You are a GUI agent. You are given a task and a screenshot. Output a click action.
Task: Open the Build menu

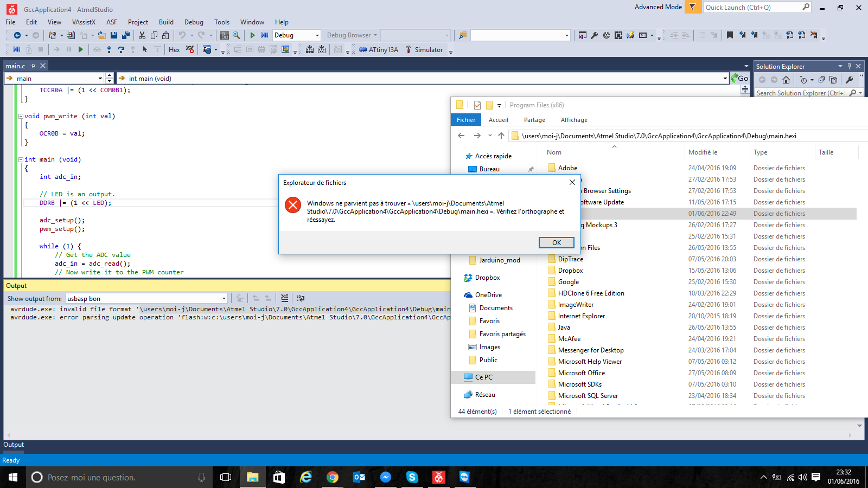[x=166, y=22]
